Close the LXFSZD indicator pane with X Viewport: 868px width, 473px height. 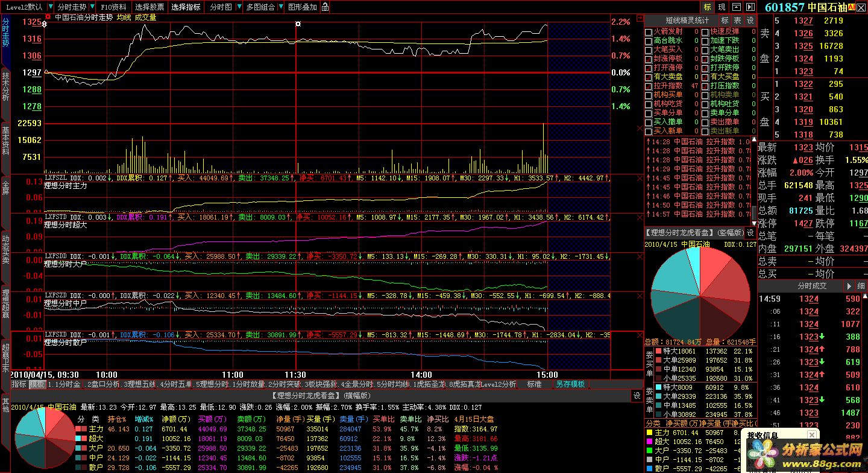640,295
